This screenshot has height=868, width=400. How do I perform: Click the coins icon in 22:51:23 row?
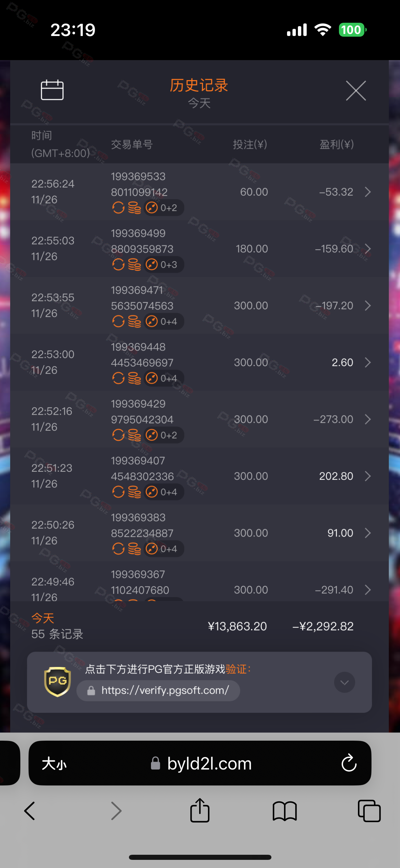pos(135,492)
